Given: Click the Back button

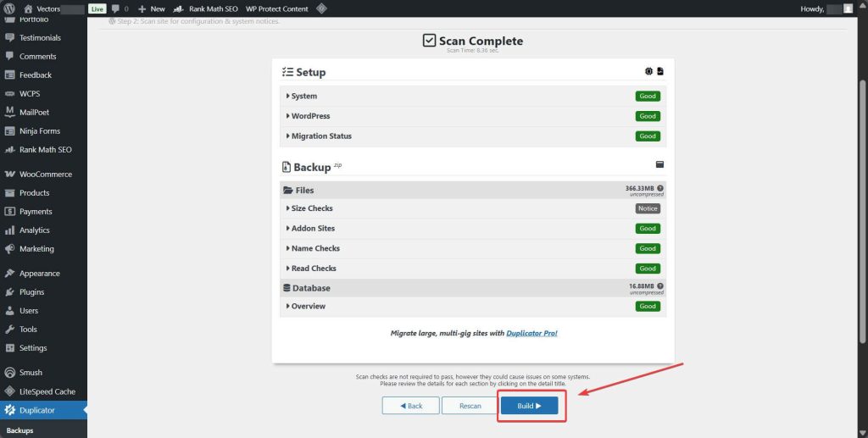Looking at the screenshot, I should (411, 405).
